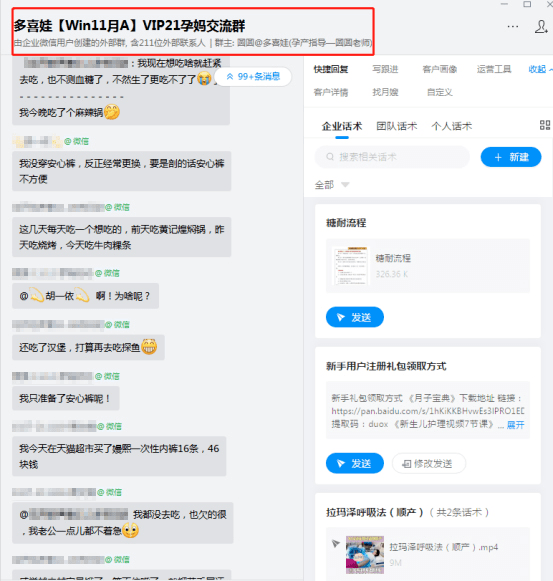Open the 糖耐流程 file thumbnail
The height and width of the screenshot is (581, 553).
(351, 266)
